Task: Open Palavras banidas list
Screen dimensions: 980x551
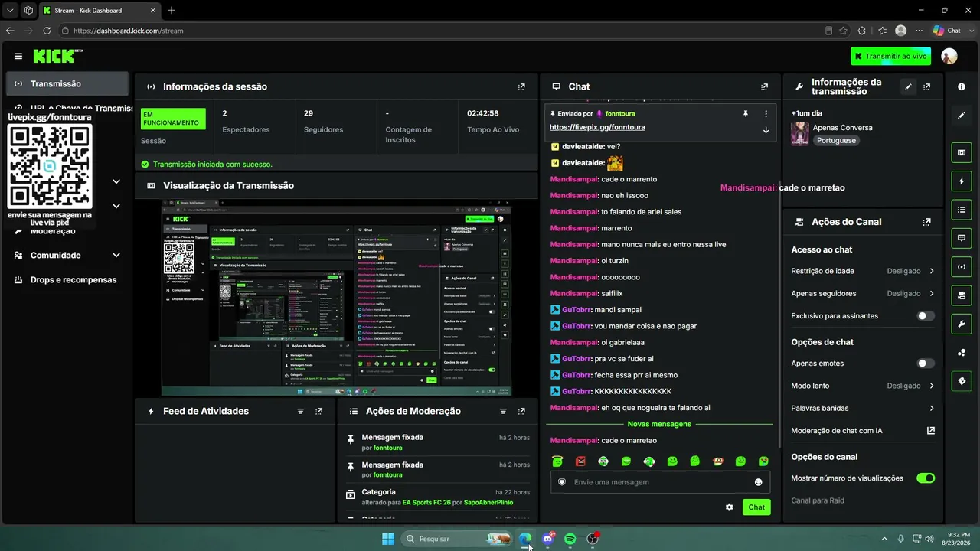Action: pos(863,408)
